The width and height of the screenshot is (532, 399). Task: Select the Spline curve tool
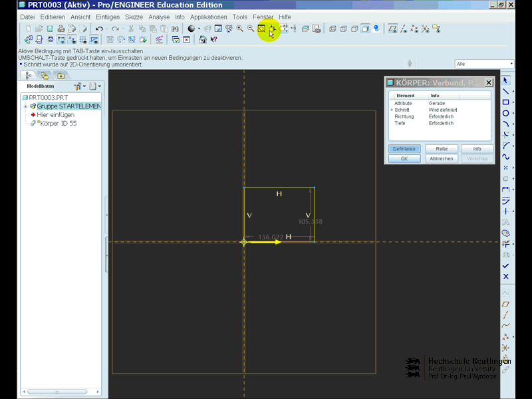(x=505, y=157)
